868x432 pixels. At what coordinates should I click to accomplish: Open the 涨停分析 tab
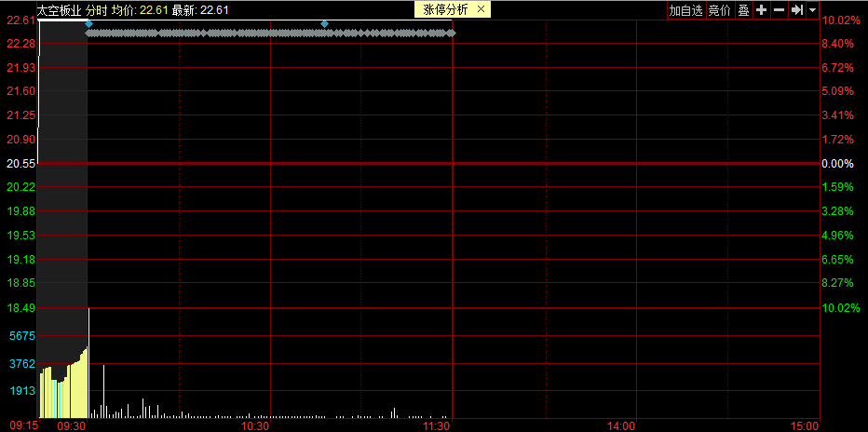pyautogui.click(x=445, y=9)
